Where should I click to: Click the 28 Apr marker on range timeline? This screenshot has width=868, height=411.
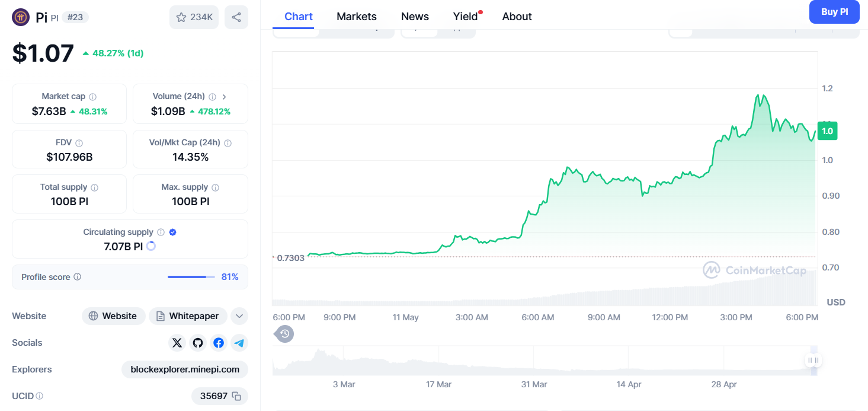point(724,384)
